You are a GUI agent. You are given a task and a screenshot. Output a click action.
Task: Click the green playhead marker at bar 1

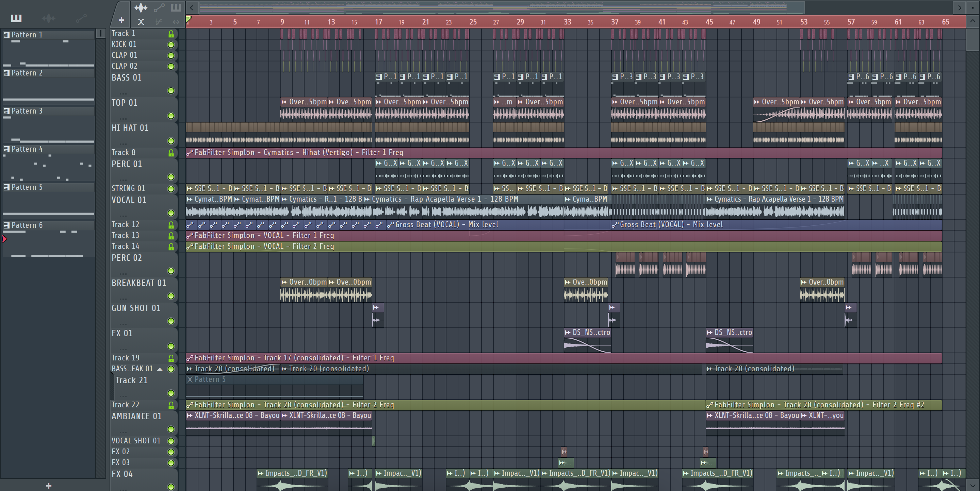tap(188, 19)
